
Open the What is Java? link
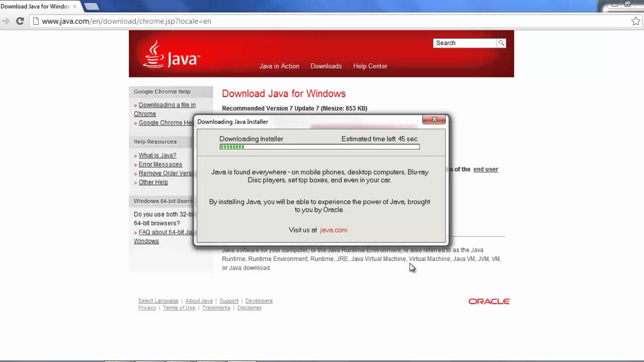click(x=157, y=156)
